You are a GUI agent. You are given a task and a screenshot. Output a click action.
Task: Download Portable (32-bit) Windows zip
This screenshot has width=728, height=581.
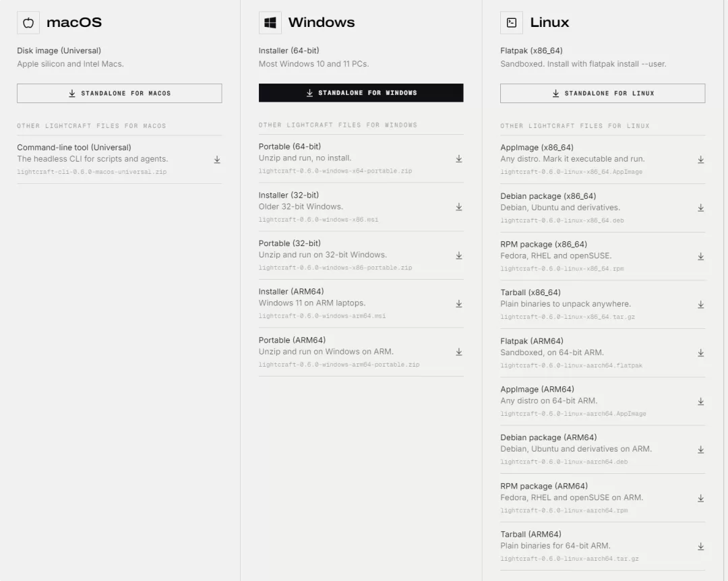point(459,255)
